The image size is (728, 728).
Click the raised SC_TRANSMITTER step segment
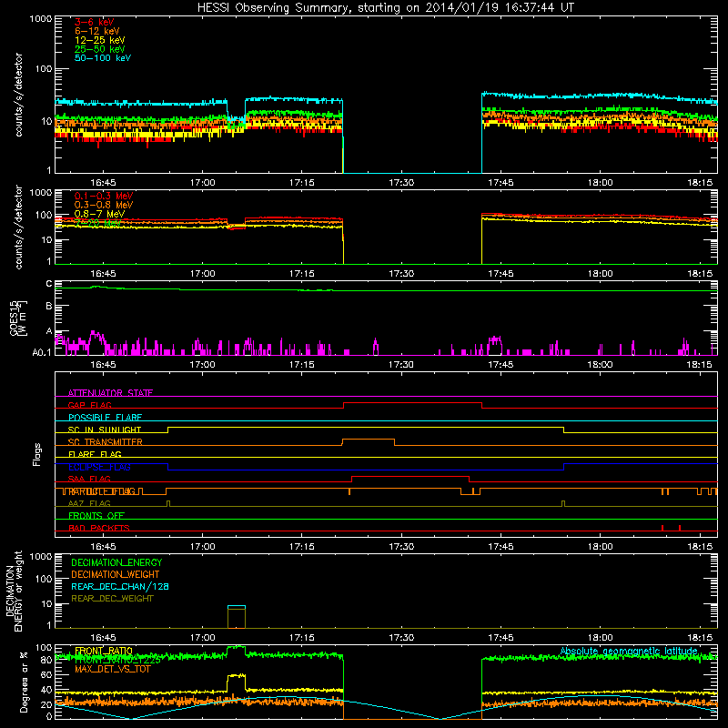[369, 440]
